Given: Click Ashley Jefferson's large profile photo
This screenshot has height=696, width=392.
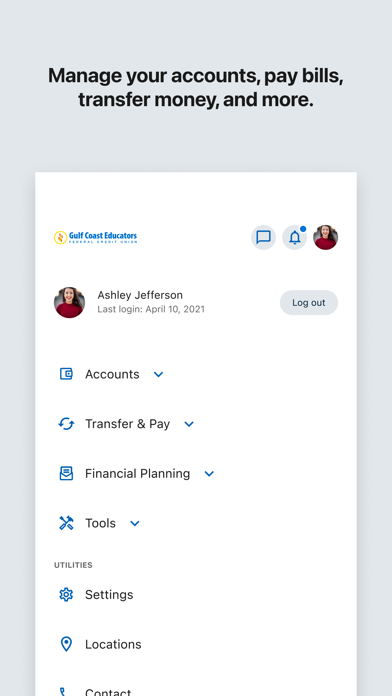Looking at the screenshot, I should 70,302.
